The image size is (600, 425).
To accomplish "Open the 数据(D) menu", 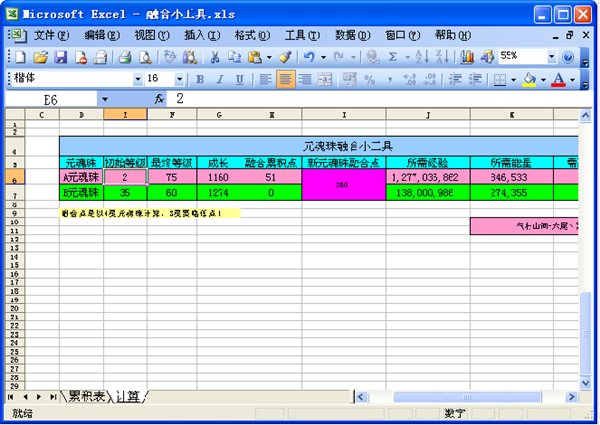I will click(352, 36).
